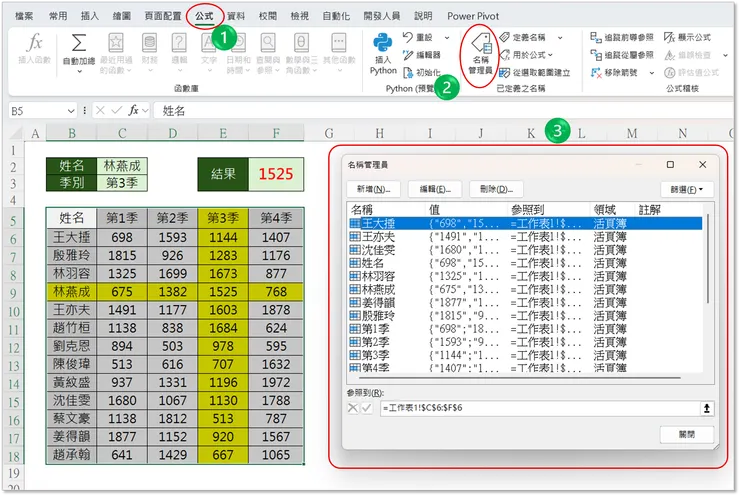
Task: Click Error Checking icon
Action: pyautogui.click(x=670, y=55)
